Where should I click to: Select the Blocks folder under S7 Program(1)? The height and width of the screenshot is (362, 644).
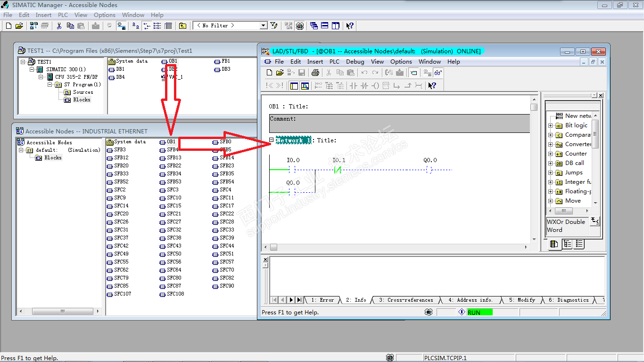pos(81,100)
